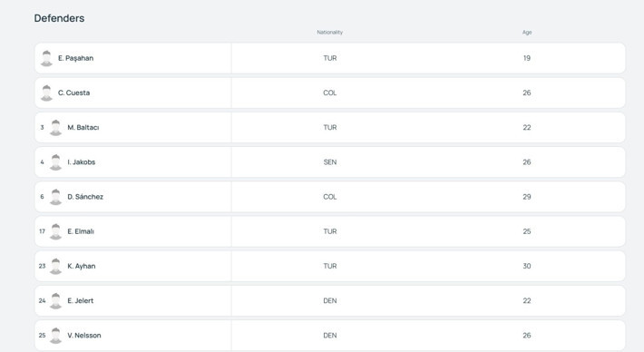644x352 pixels.
Task: Click V. Nelsson's avatar icon
Action: [55, 335]
